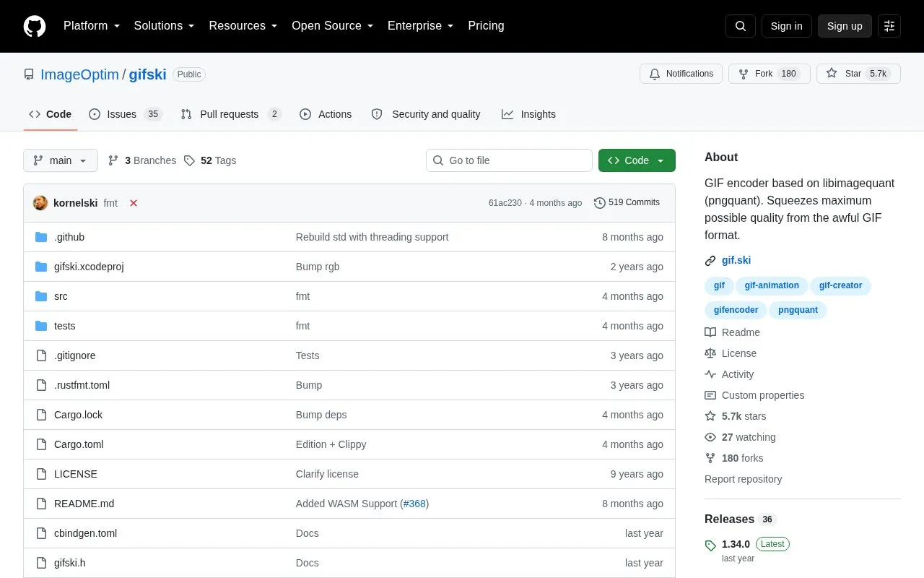Click the Cargo.lock file icon

(41, 415)
